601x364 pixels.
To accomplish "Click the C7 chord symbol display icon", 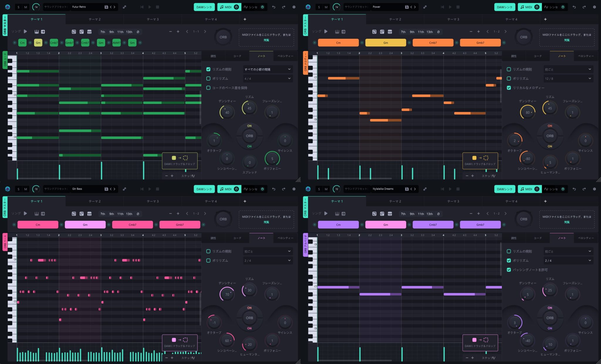I will pos(82,32).
